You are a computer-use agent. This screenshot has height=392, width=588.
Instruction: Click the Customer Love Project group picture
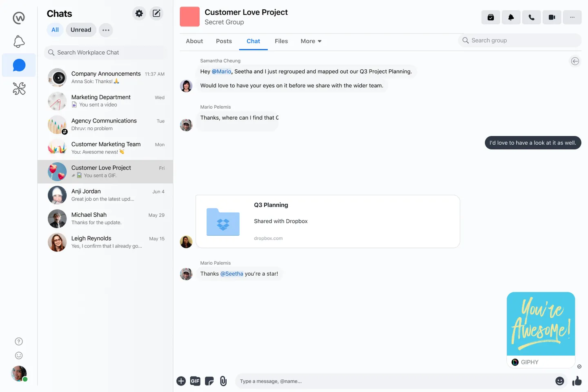190,17
